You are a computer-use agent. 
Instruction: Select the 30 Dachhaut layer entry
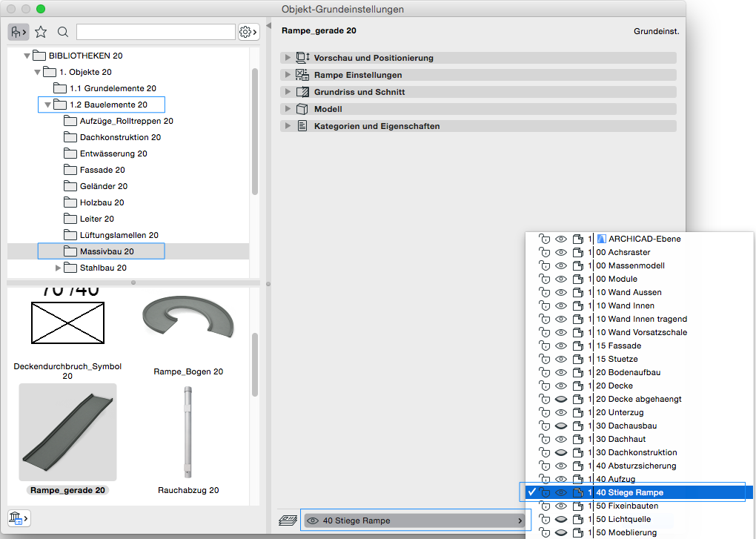[x=620, y=439]
